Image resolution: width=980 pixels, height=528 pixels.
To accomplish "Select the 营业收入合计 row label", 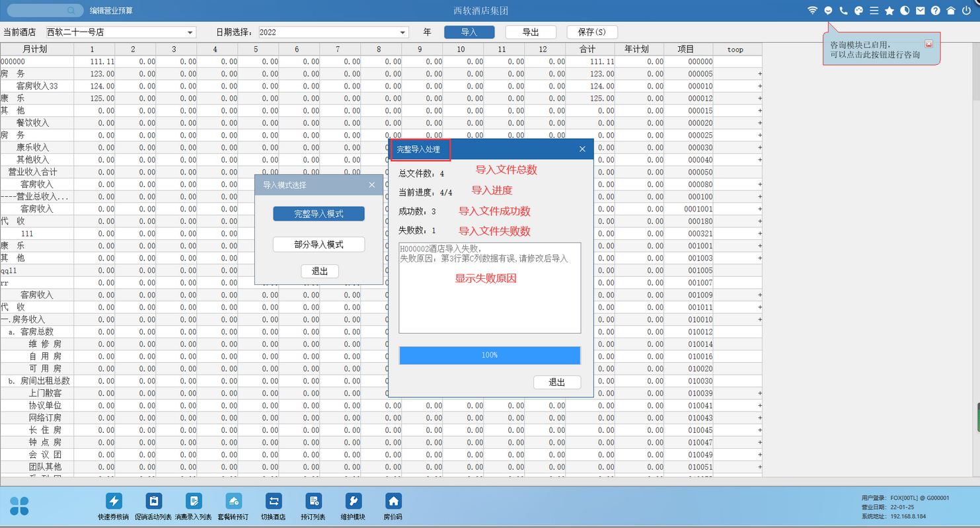I will 33,172.
